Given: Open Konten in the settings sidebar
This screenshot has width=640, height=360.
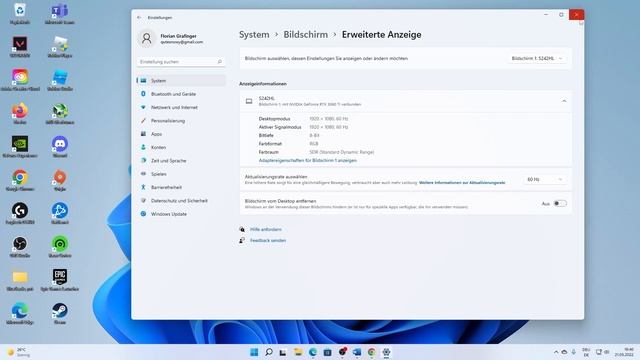Looking at the screenshot, I should click(x=181, y=147).
